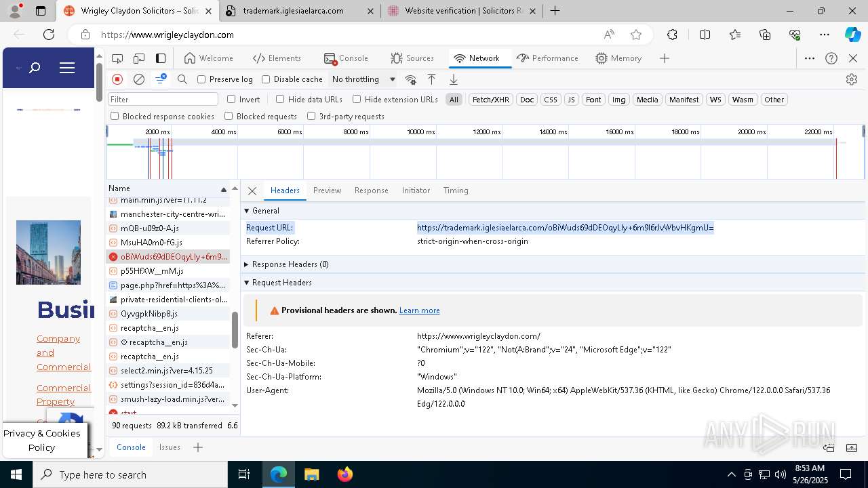Select the JS type filter
868x488 pixels.
(x=571, y=100)
